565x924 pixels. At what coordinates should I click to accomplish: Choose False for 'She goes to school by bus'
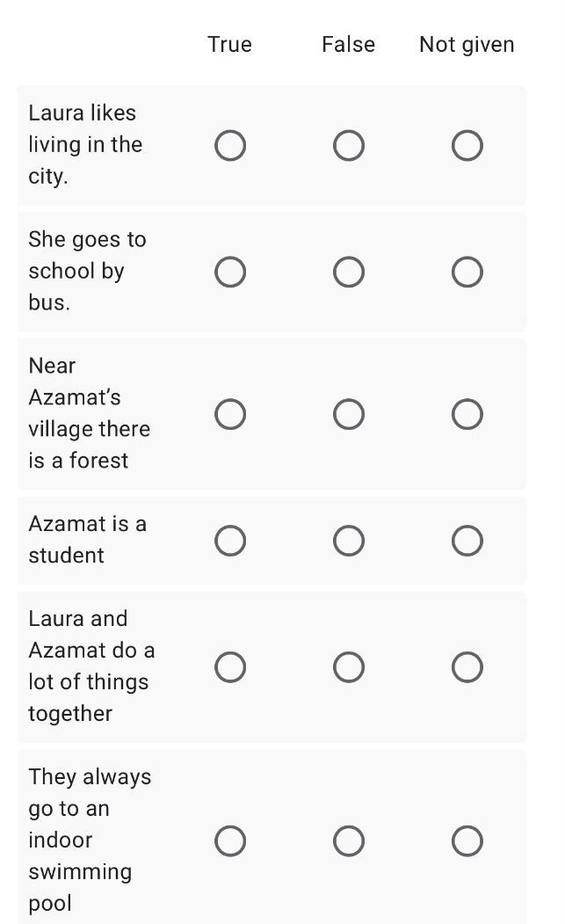pyautogui.click(x=349, y=273)
